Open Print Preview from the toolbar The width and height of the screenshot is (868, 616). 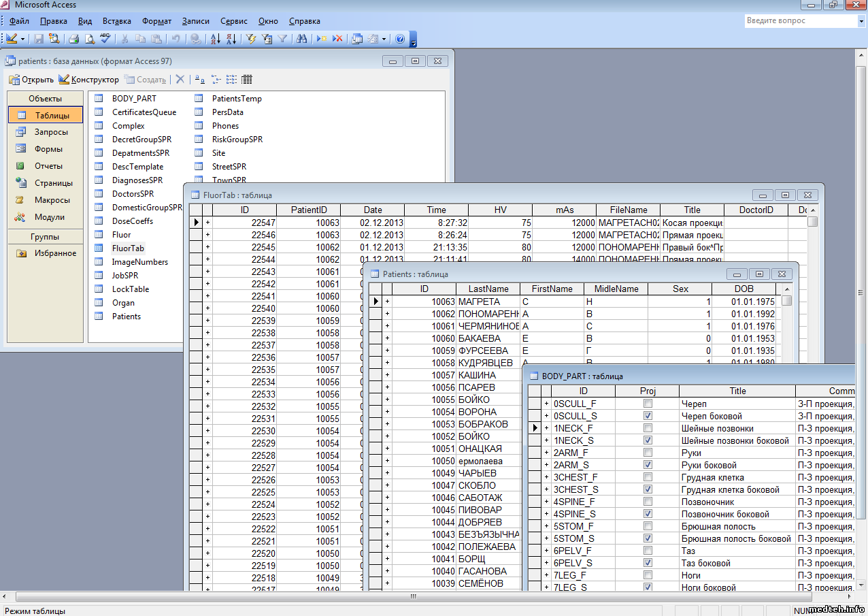pyautogui.click(x=89, y=39)
